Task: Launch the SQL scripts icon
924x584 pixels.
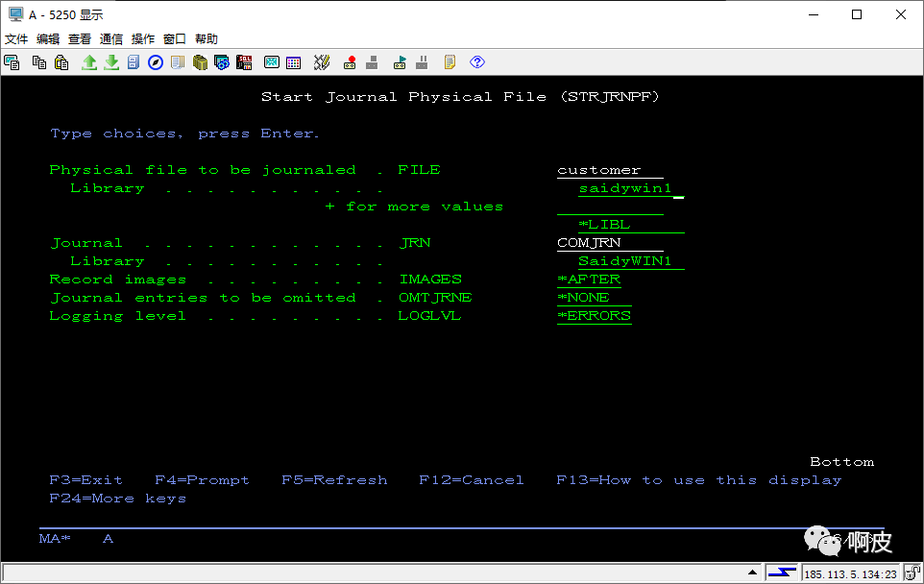Action: pyautogui.click(x=244, y=62)
